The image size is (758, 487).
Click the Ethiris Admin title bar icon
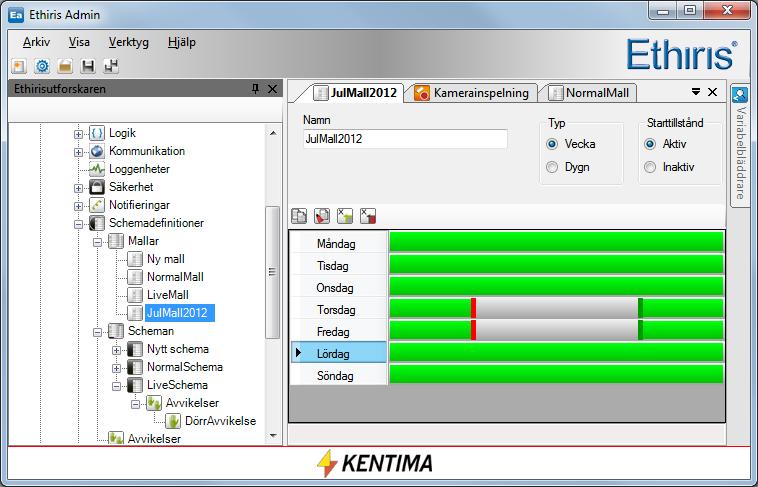pyautogui.click(x=16, y=15)
